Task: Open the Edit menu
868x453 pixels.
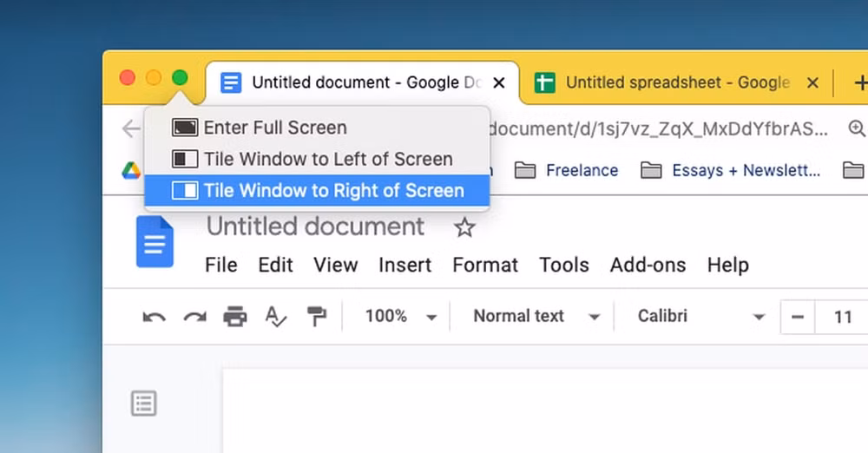Action: coord(275,265)
